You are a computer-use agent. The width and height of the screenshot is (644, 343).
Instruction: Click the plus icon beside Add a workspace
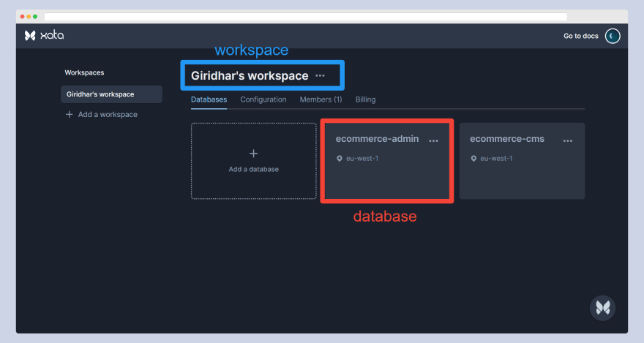click(x=70, y=115)
